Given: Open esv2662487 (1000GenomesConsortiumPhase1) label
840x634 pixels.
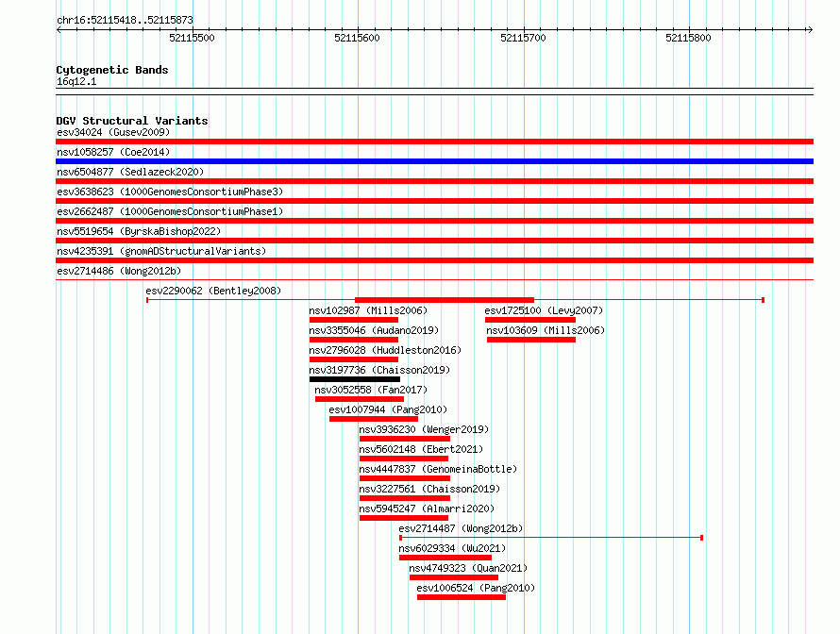Looking at the screenshot, I should point(170,211).
